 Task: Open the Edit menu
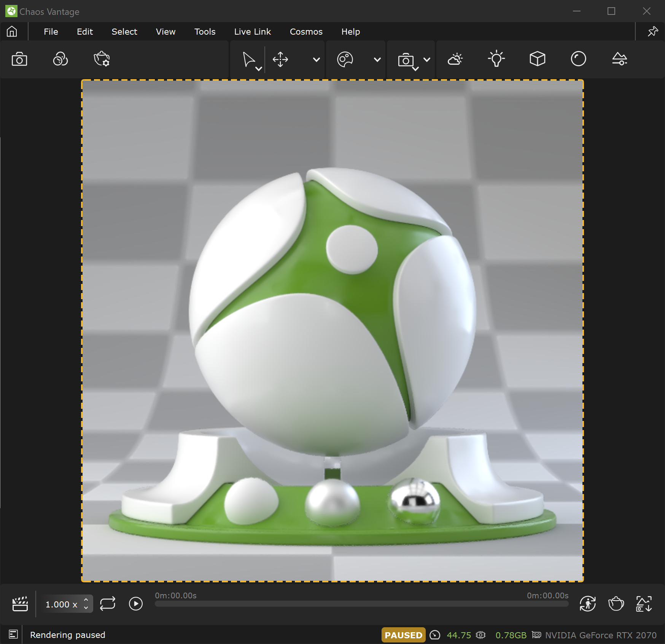85,32
